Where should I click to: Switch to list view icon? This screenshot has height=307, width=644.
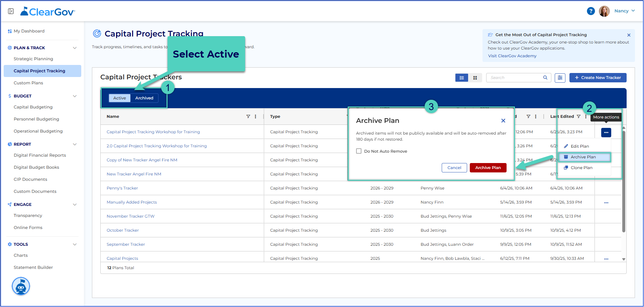click(x=462, y=78)
